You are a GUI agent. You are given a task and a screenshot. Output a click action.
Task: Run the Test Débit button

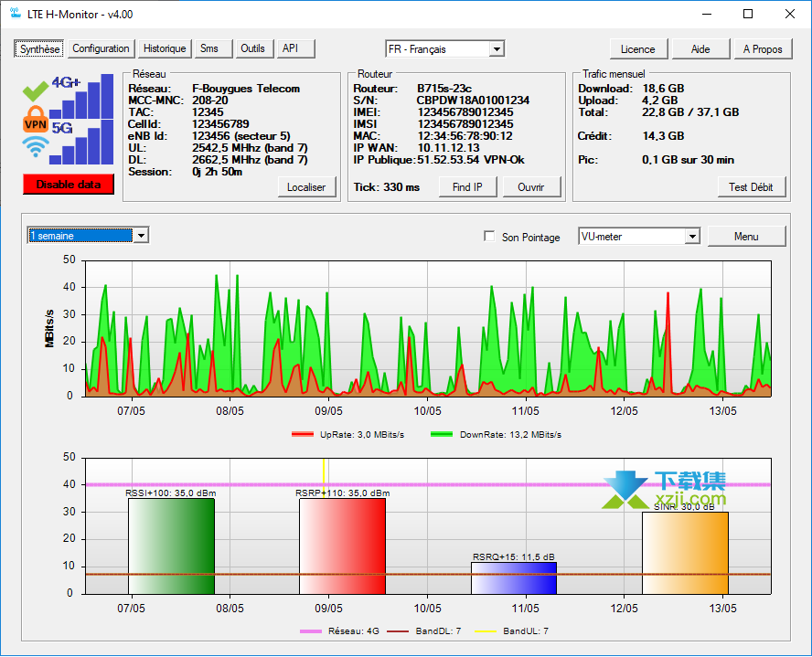(x=751, y=187)
